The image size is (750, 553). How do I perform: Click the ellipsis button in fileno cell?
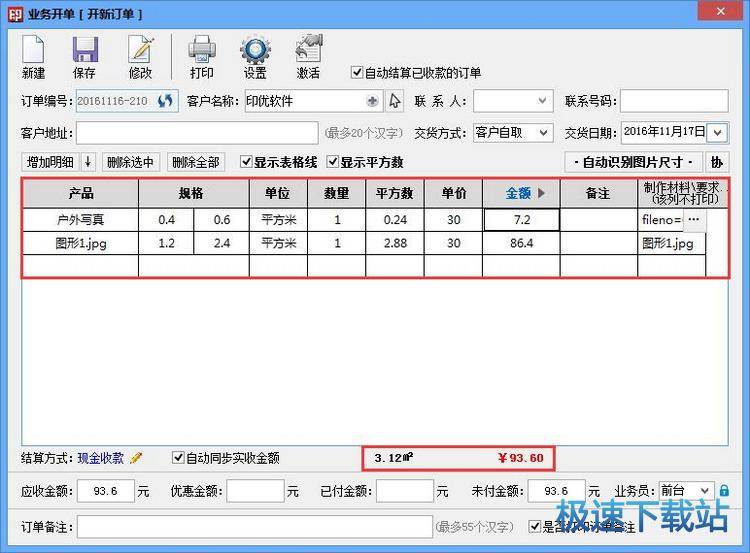pyautogui.click(x=694, y=220)
